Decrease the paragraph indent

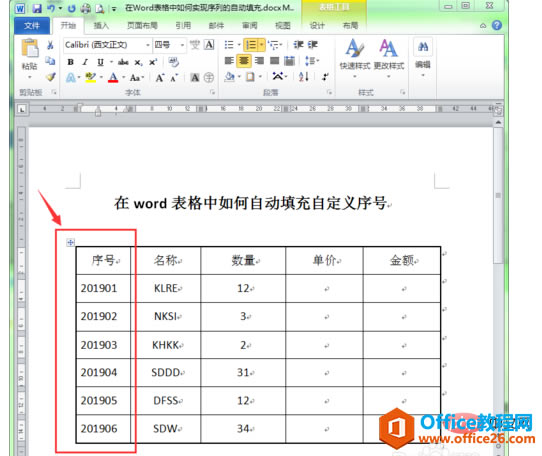(x=298, y=45)
